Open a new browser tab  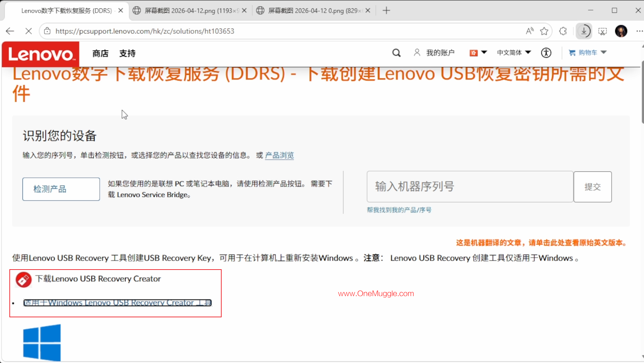pos(386,11)
